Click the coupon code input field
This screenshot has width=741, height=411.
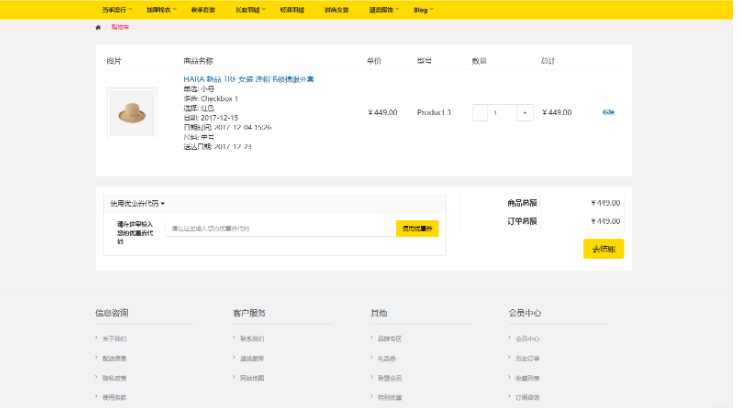(x=280, y=228)
